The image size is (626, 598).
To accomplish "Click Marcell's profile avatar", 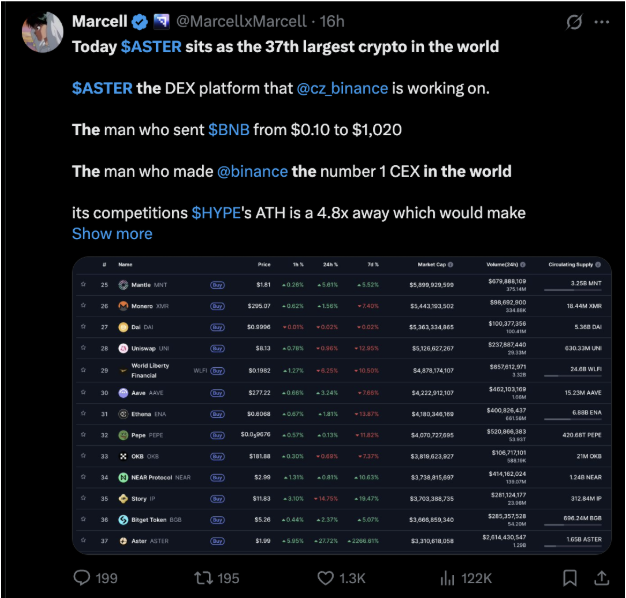I will tap(42, 32).
